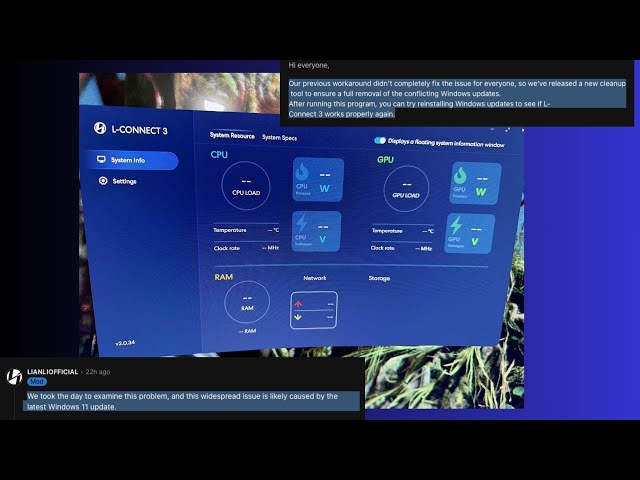Image resolution: width=640 pixels, height=480 pixels.
Task: Click the GPU Temperature value row
Action: 403,231
